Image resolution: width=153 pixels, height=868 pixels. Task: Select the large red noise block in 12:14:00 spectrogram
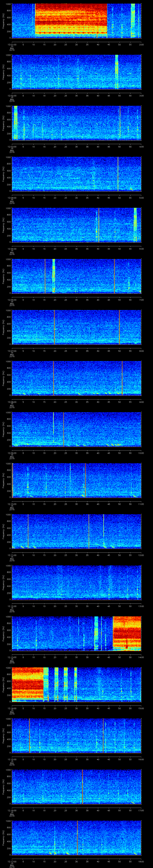(x=28, y=683)
